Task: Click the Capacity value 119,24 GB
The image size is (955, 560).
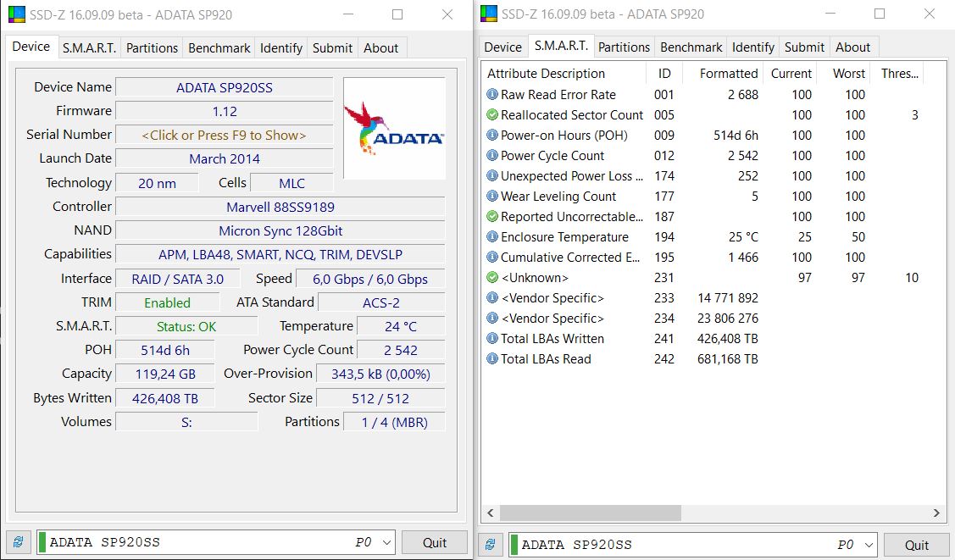Action: click(x=165, y=374)
